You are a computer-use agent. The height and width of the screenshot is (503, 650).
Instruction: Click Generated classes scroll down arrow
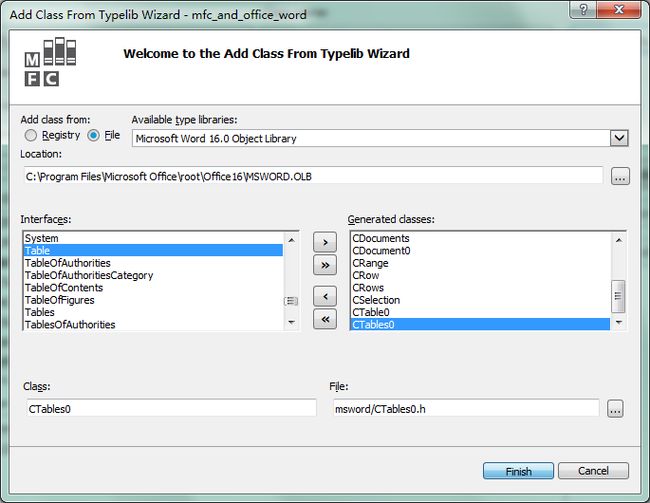pyautogui.click(x=618, y=322)
